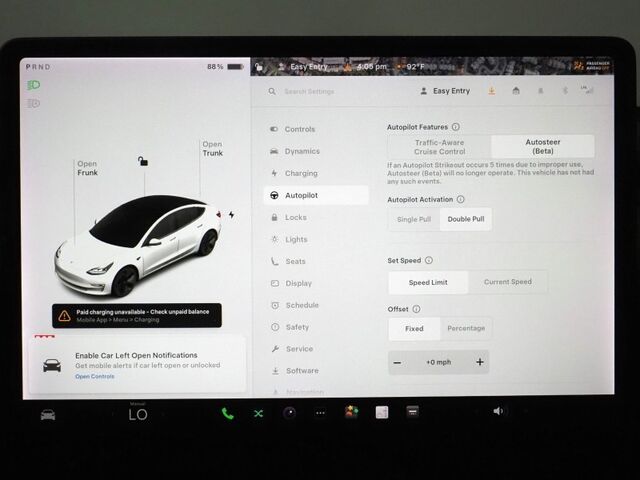Tap the Bluetooth icon
Screen dimensions: 640x480
pos(565,91)
